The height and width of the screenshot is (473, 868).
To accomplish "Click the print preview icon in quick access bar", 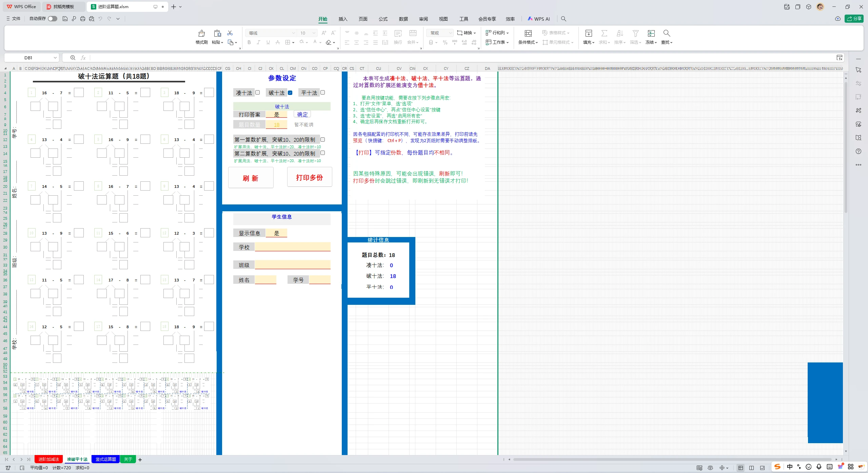I will coord(92,19).
